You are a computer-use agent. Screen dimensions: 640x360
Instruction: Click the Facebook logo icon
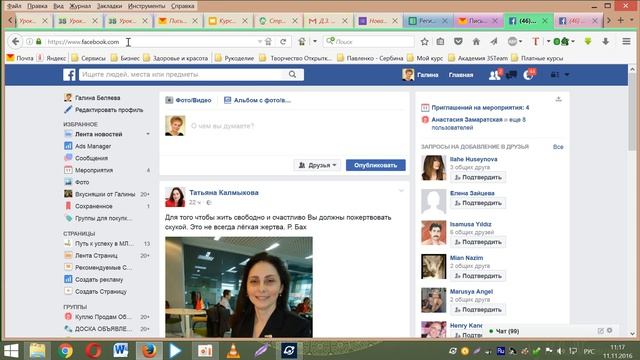point(69,75)
